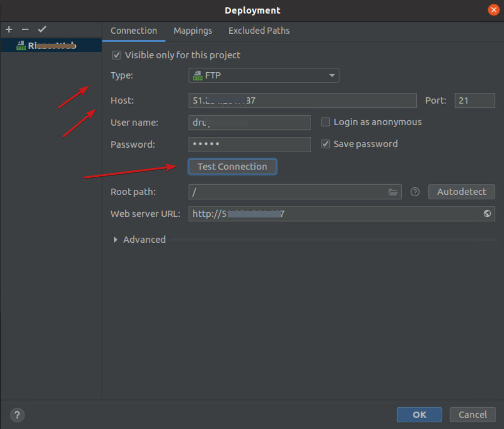This screenshot has height=429, width=504.
Task: Switch to the Mappings tab
Action: [192, 31]
